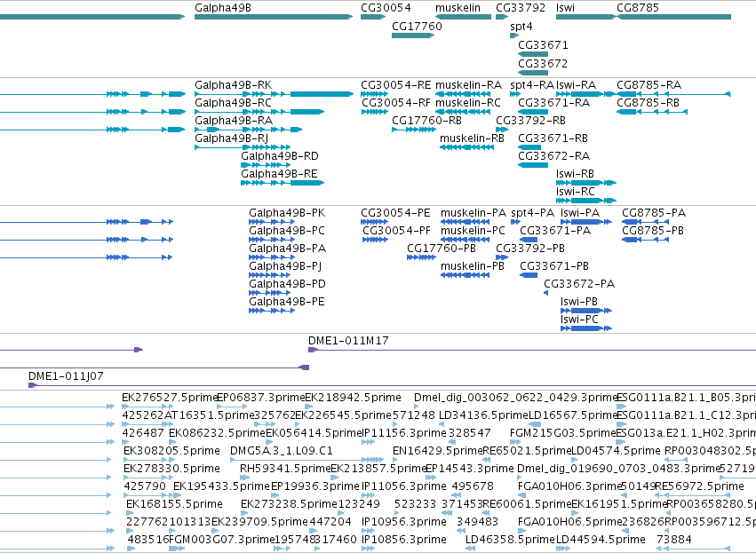
Task: Select the Iswi gene label in top track
Action: (565, 8)
